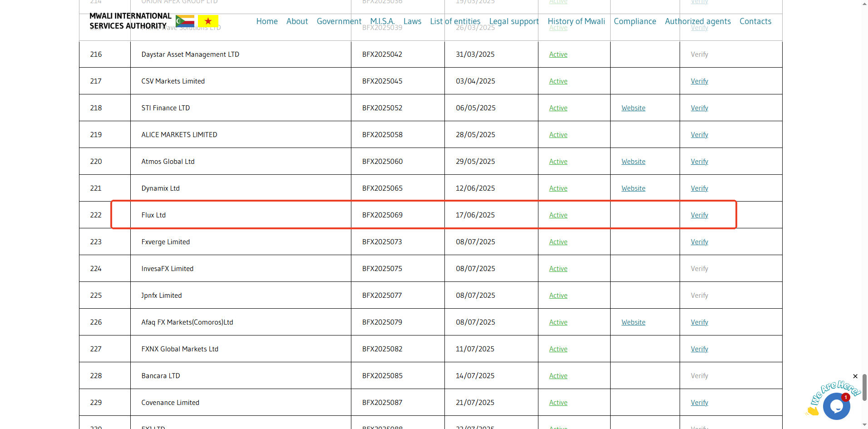Verify the CSV Markets Limited entry

click(x=699, y=81)
